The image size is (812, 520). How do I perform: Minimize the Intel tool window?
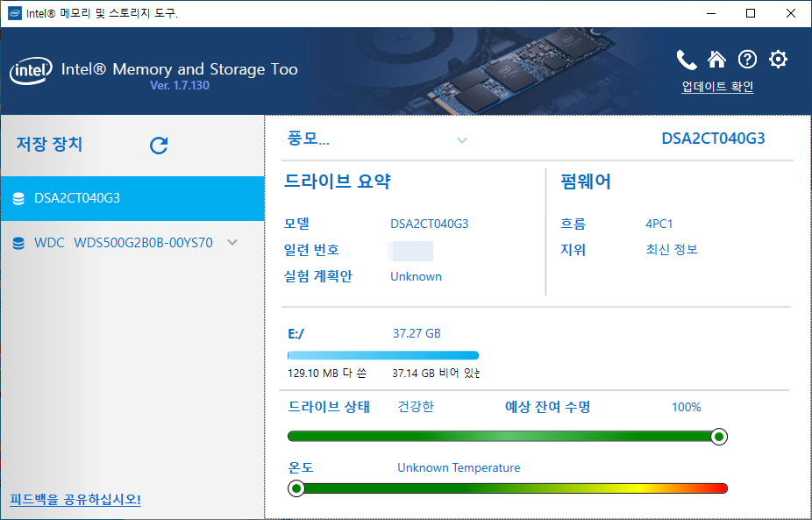coord(710,13)
